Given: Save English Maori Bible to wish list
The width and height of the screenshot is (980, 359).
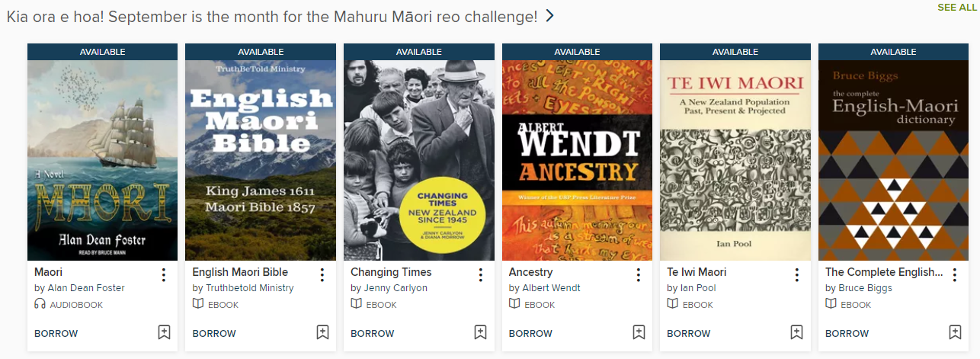Looking at the screenshot, I should tap(322, 332).
